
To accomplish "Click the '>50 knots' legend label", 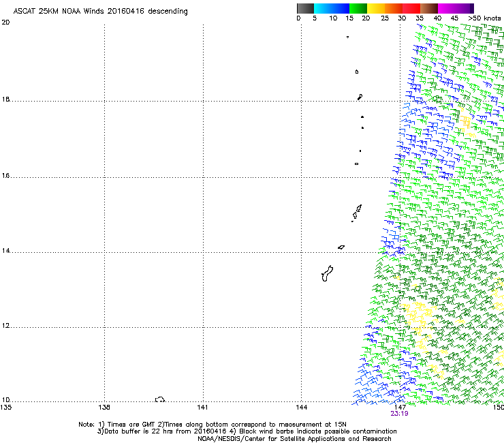I will click(x=484, y=18).
